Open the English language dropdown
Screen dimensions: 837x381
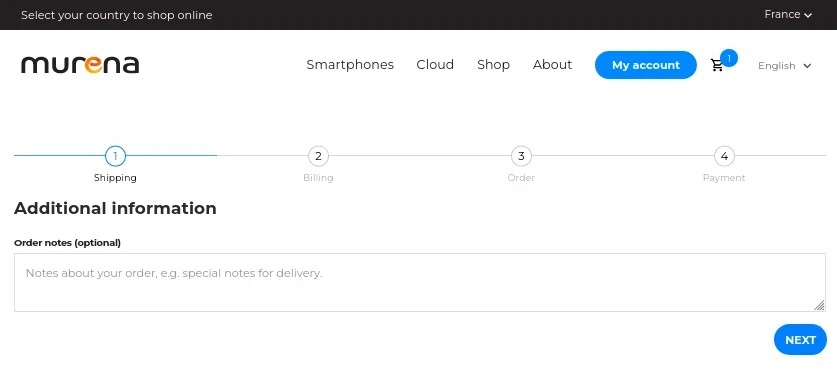784,66
